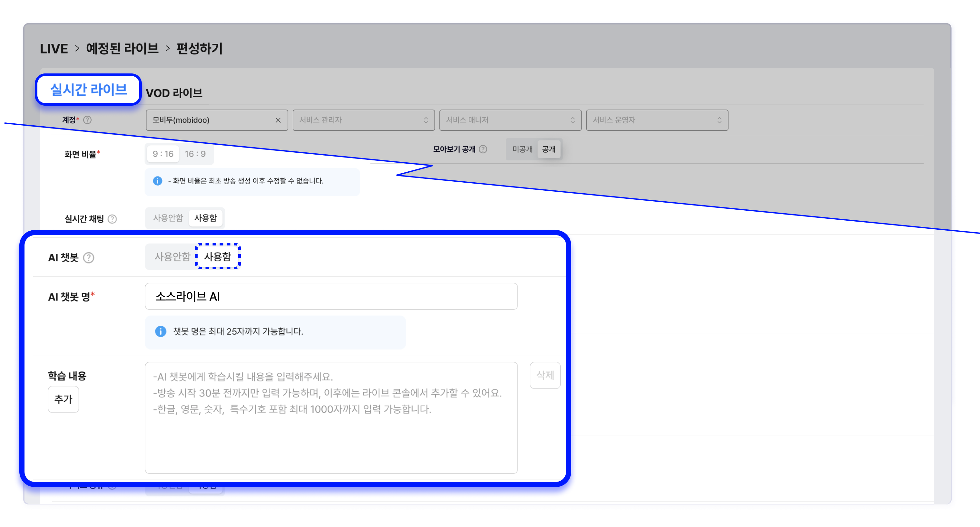Select the 16:9 screen ratio
The image size is (980, 527).
click(x=195, y=154)
